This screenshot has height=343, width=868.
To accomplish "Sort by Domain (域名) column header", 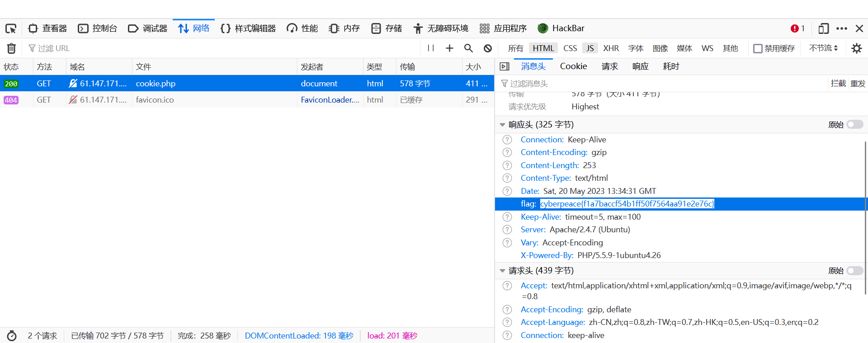I will point(99,67).
